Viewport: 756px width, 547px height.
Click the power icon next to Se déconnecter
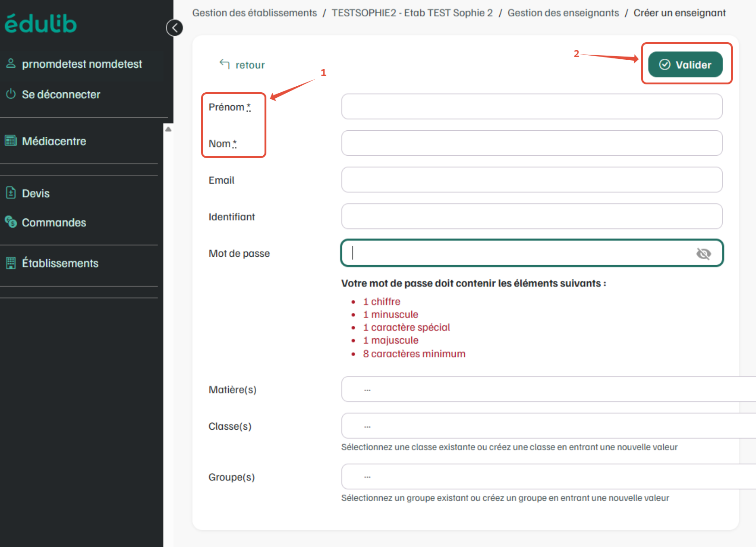tap(11, 94)
